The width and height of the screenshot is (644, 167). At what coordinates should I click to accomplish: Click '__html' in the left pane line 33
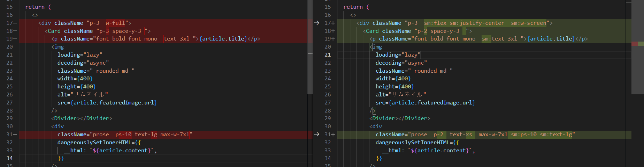[x=74, y=151]
